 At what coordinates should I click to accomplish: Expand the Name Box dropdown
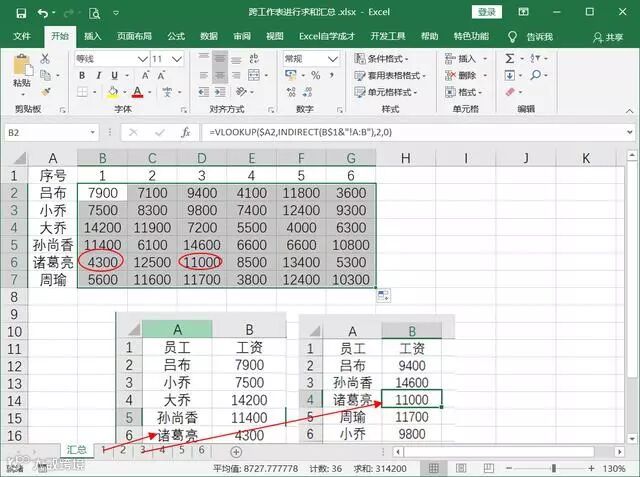pyautogui.click(x=93, y=132)
